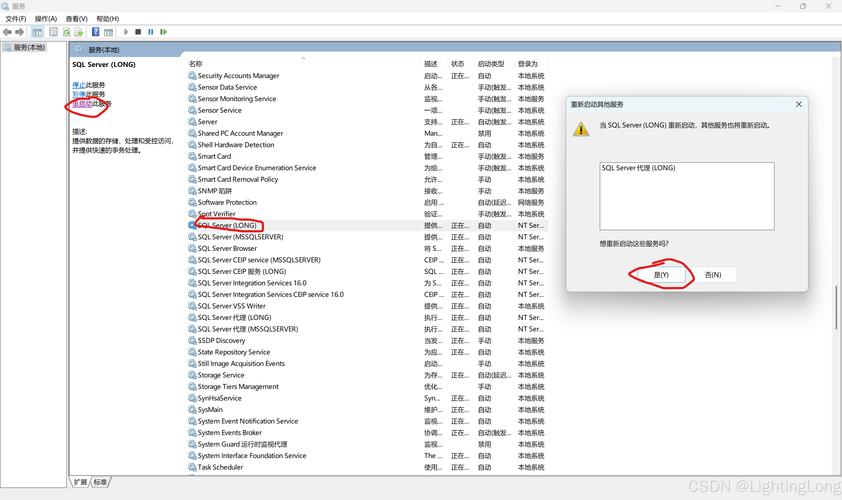
Task: Switch to the 扩展 tab
Action: click(x=80, y=482)
